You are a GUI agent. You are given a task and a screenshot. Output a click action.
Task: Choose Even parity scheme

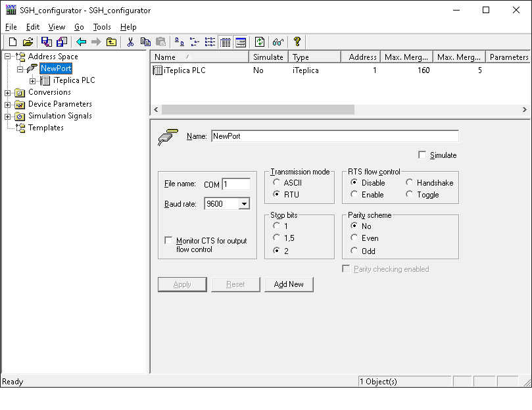354,238
